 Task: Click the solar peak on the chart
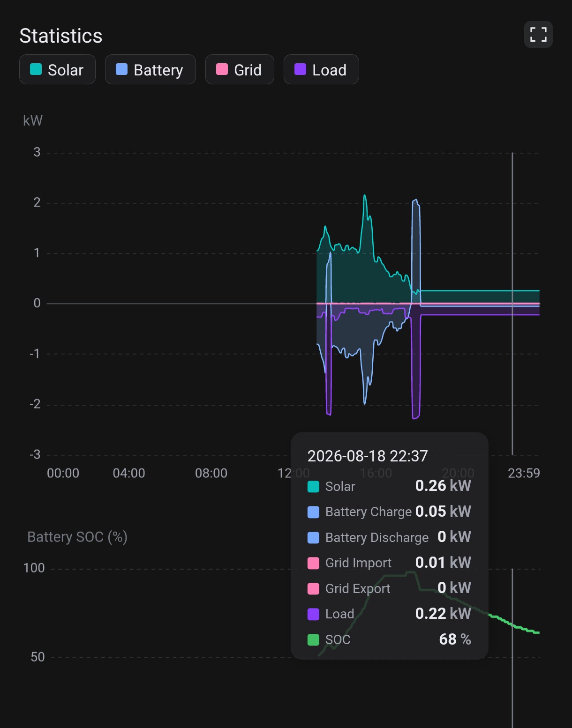pos(364,196)
